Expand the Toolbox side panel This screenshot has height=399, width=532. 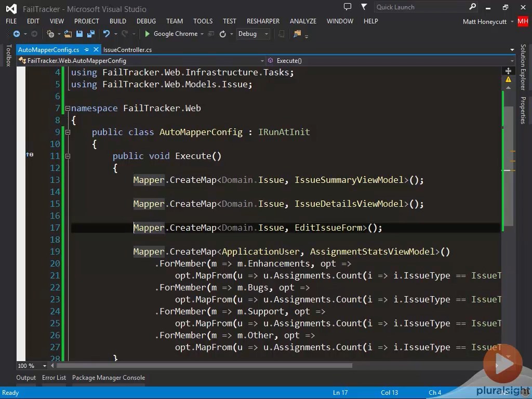(8, 55)
